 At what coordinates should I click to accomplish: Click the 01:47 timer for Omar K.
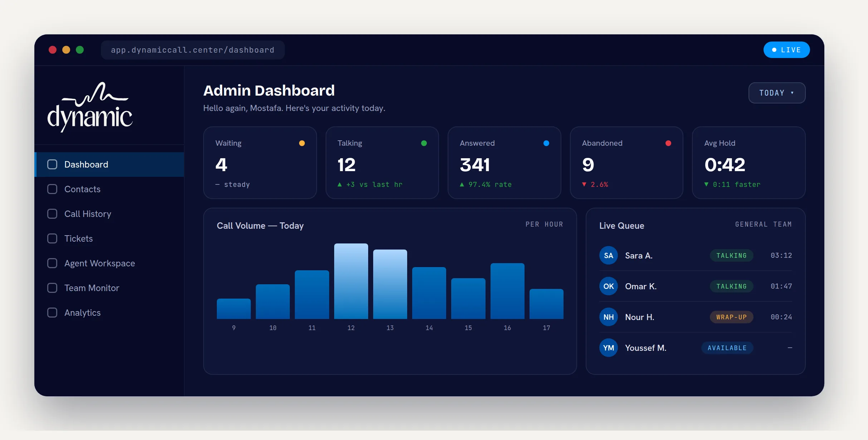[781, 286]
